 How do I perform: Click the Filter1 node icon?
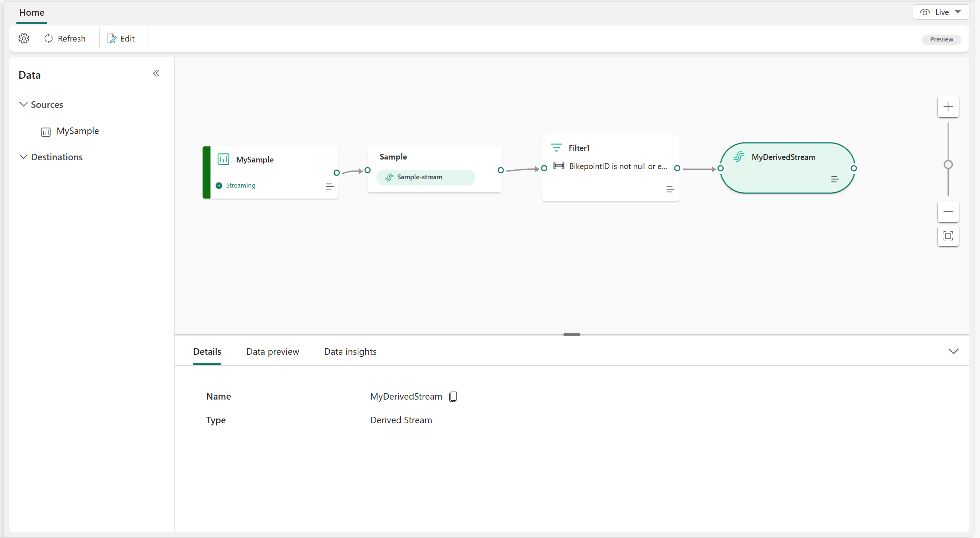click(556, 147)
